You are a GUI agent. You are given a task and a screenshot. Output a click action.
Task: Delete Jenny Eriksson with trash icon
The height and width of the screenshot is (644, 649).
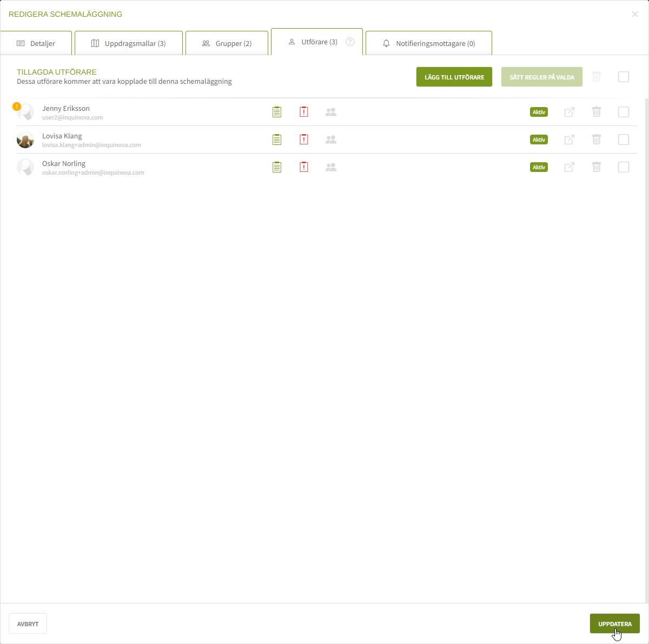point(597,112)
